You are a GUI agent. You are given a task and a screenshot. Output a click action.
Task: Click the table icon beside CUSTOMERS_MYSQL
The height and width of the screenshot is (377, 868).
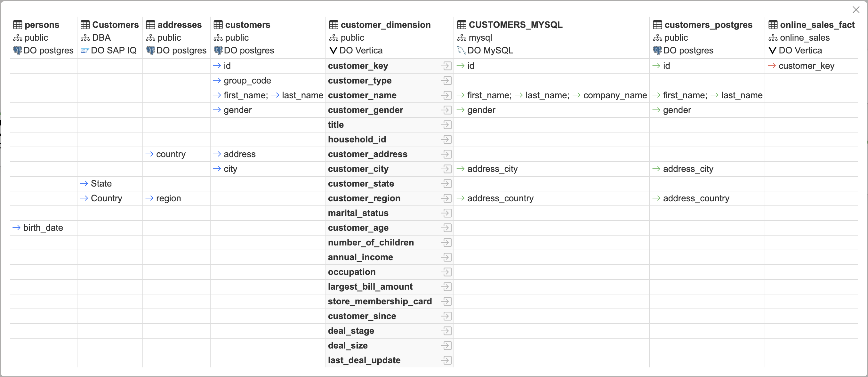pos(461,25)
